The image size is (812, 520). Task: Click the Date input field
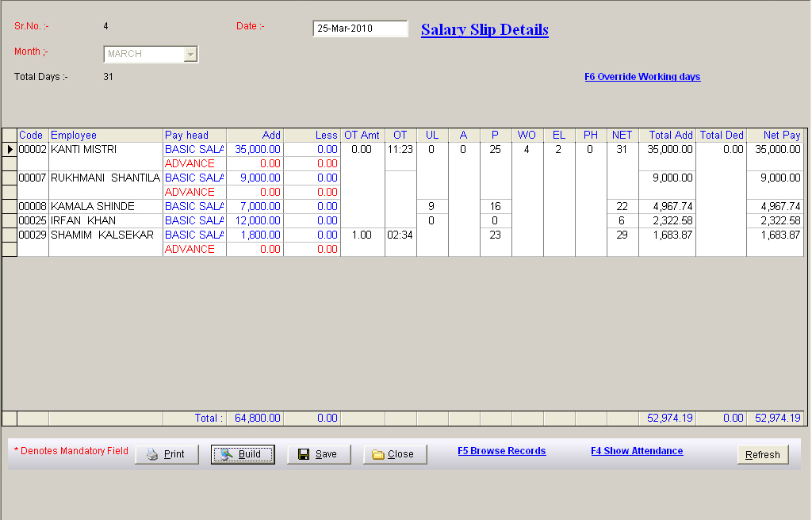(360, 29)
